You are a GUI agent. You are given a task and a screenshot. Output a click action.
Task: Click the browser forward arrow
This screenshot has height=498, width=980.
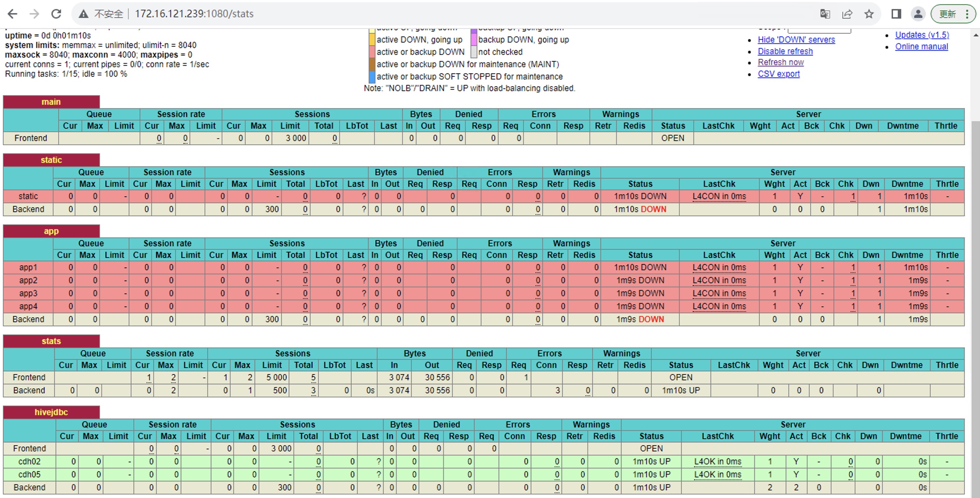pyautogui.click(x=34, y=14)
